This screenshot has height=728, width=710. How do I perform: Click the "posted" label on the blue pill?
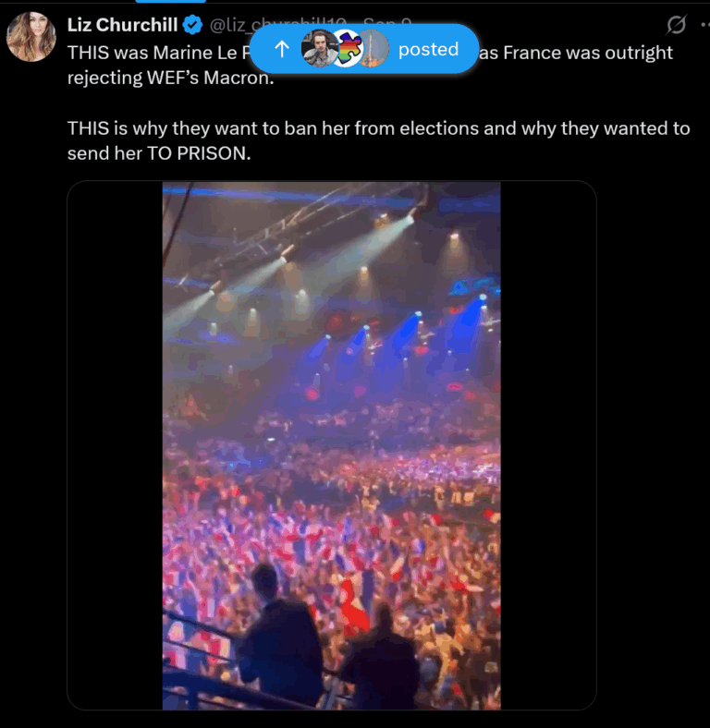click(x=428, y=49)
